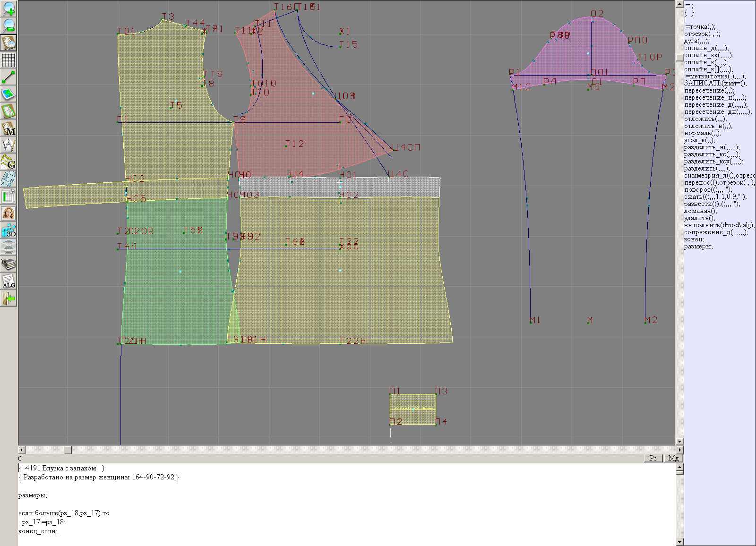Click the code editor scrollbar down arrow
Viewport: 756px width, 546px height.
click(679, 542)
